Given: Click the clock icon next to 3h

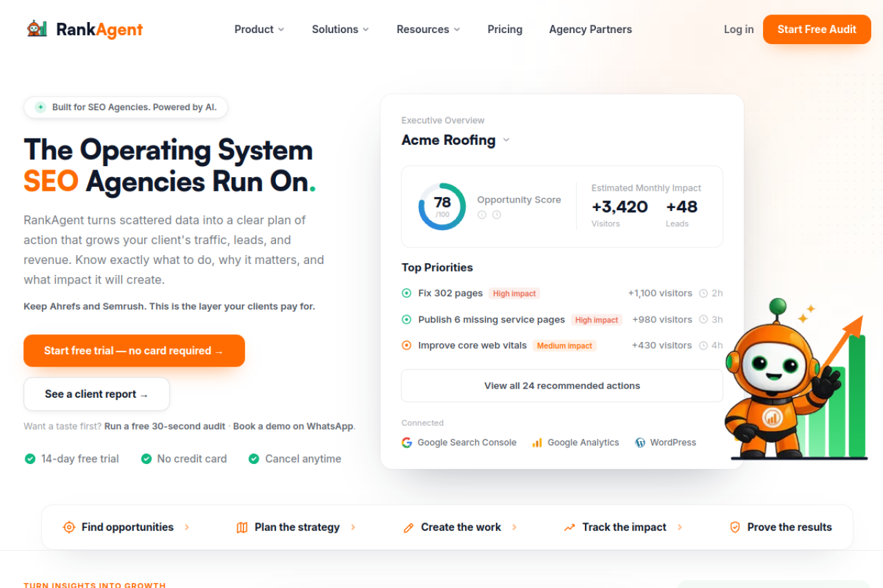Looking at the screenshot, I should pos(704,320).
